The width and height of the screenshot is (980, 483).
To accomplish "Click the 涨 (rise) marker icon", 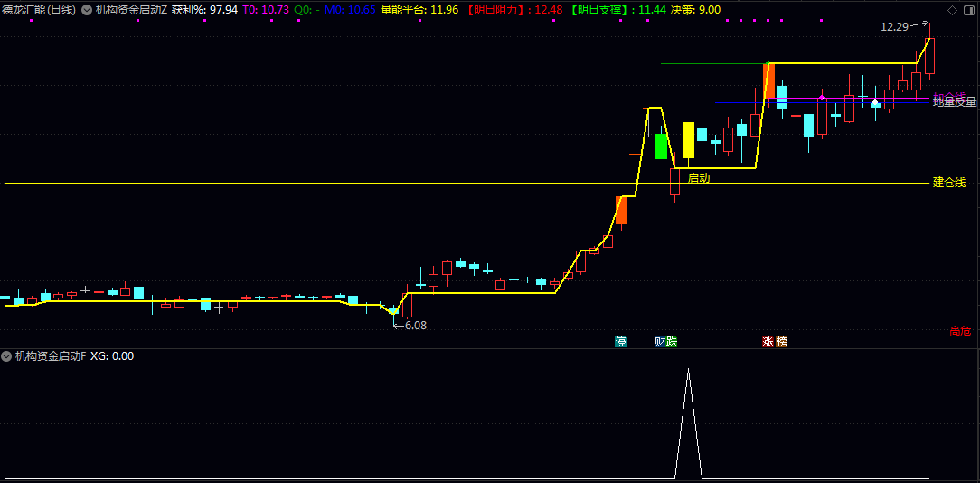I will pyautogui.click(x=768, y=342).
